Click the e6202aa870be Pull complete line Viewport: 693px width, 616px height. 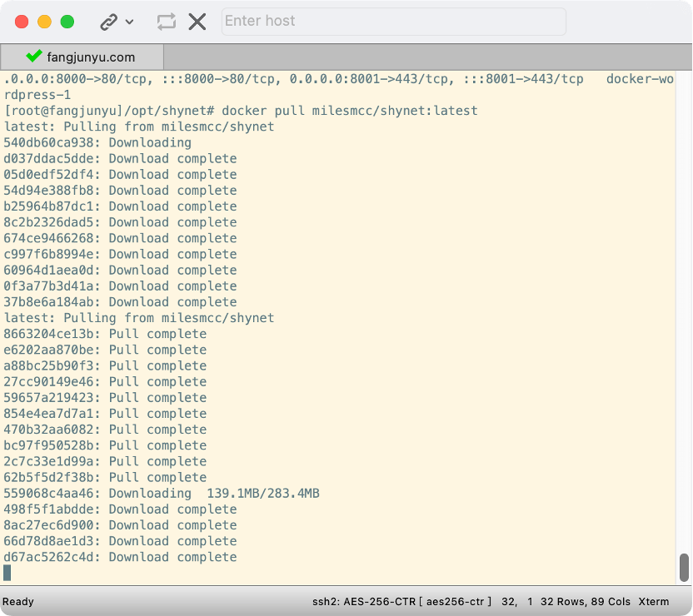pyautogui.click(x=105, y=350)
